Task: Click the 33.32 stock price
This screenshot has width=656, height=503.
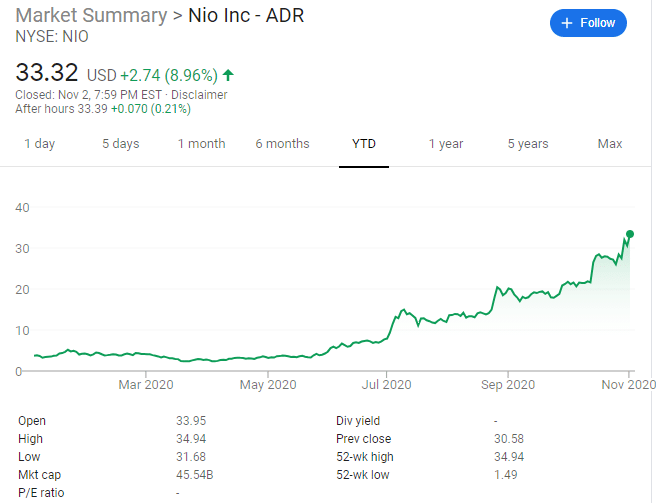Action: (x=47, y=72)
